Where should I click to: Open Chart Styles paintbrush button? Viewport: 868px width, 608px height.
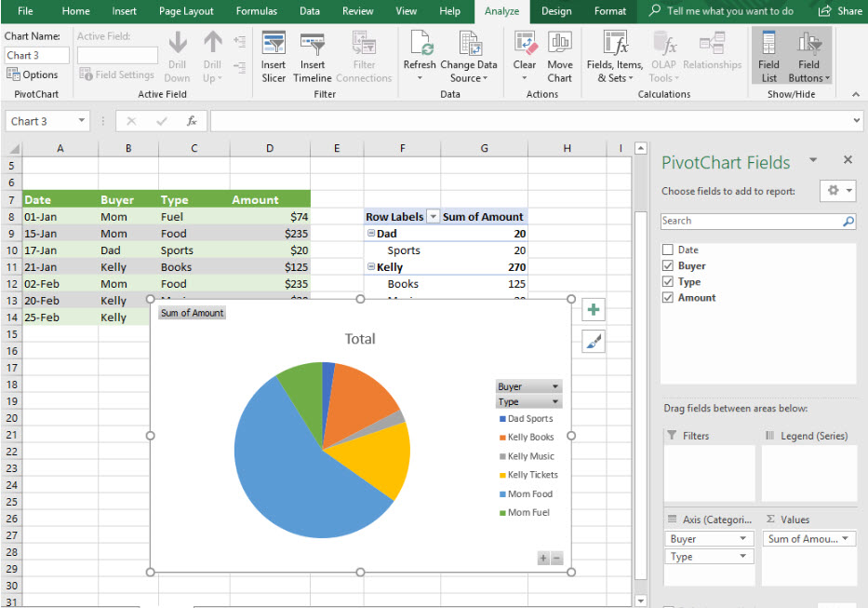pos(594,342)
